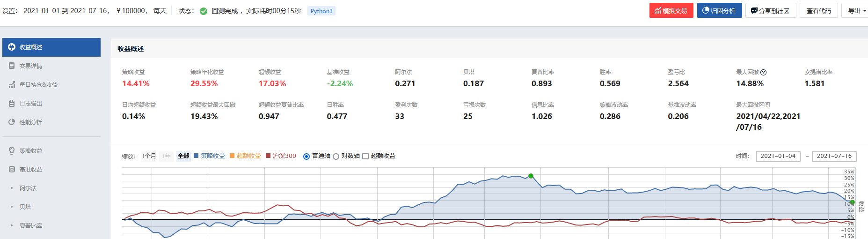Click the 策略收益 lightbulb icon
868x239 pixels.
click(x=12, y=151)
